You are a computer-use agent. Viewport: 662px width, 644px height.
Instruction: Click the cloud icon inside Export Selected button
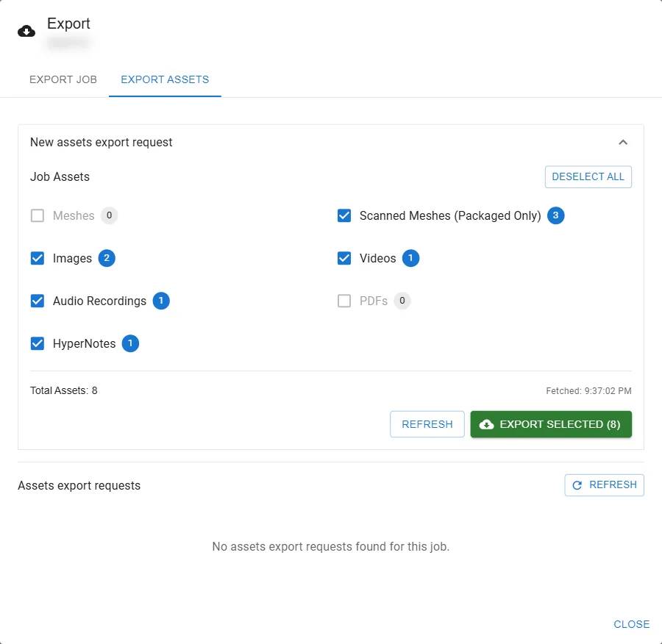486,424
